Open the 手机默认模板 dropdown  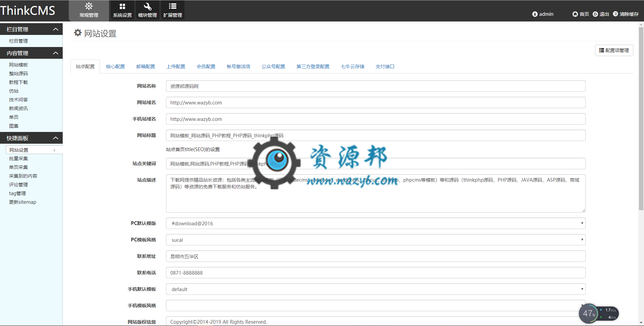(x=376, y=289)
